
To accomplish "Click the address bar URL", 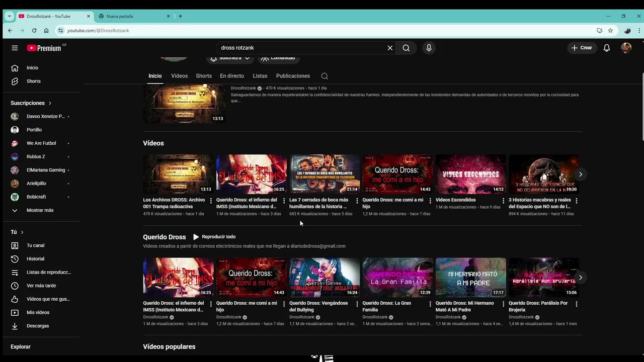I will (98, 31).
